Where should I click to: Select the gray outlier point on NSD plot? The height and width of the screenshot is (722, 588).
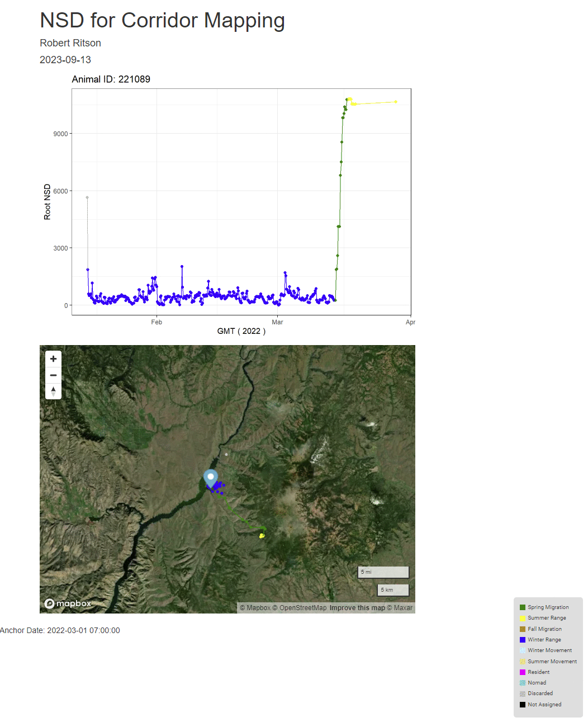pyautogui.click(x=87, y=197)
